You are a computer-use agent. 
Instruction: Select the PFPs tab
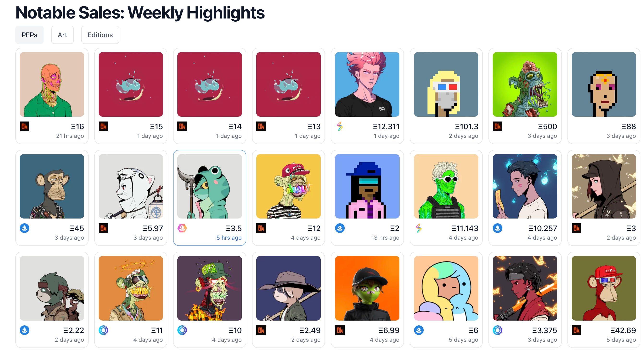pos(30,35)
